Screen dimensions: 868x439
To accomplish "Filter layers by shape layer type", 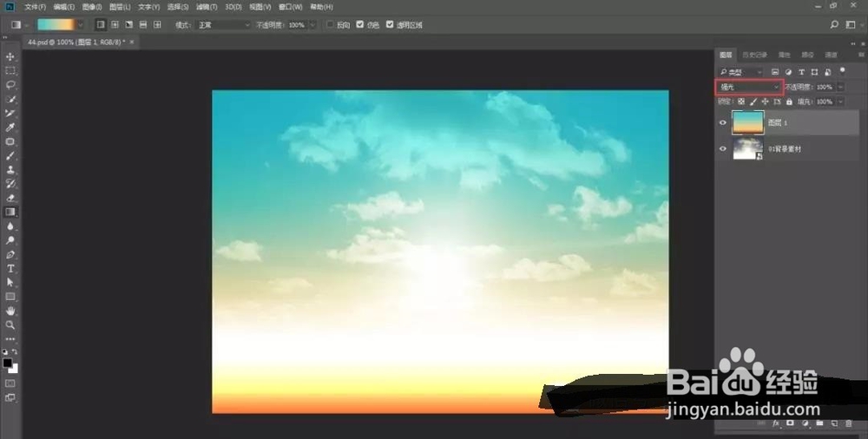I will click(x=814, y=72).
